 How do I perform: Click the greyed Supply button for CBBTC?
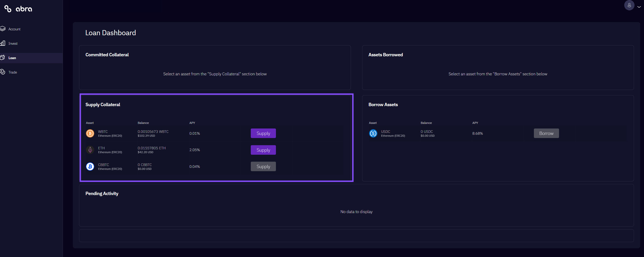(263, 167)
